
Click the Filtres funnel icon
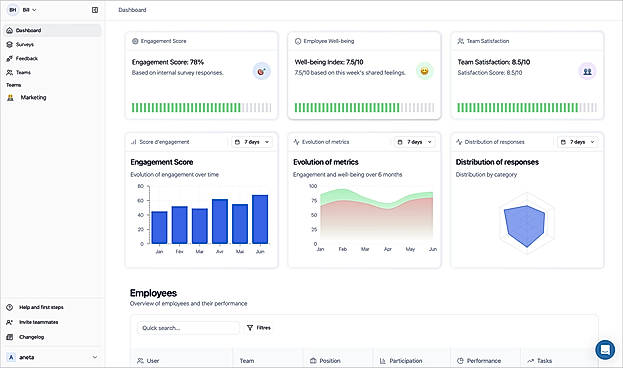pos(250,328)
